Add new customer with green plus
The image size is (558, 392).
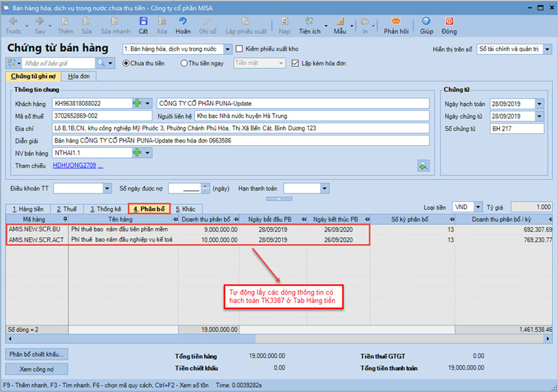pyautogui.click(x=137, y=103)
